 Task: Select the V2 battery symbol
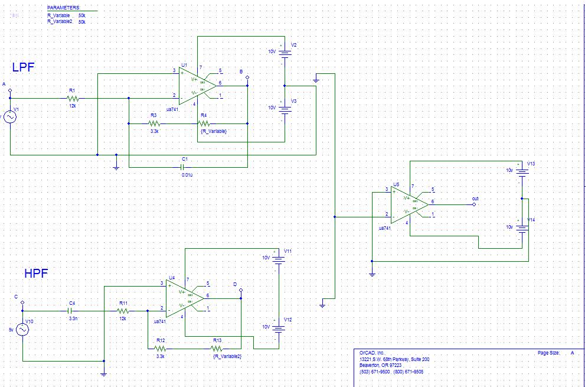pos(285,54)
